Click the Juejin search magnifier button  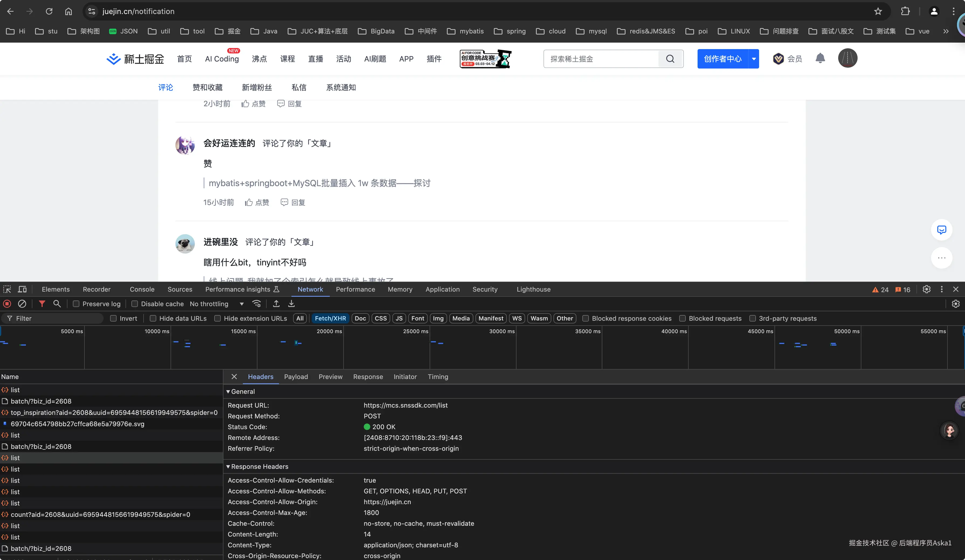670,59
